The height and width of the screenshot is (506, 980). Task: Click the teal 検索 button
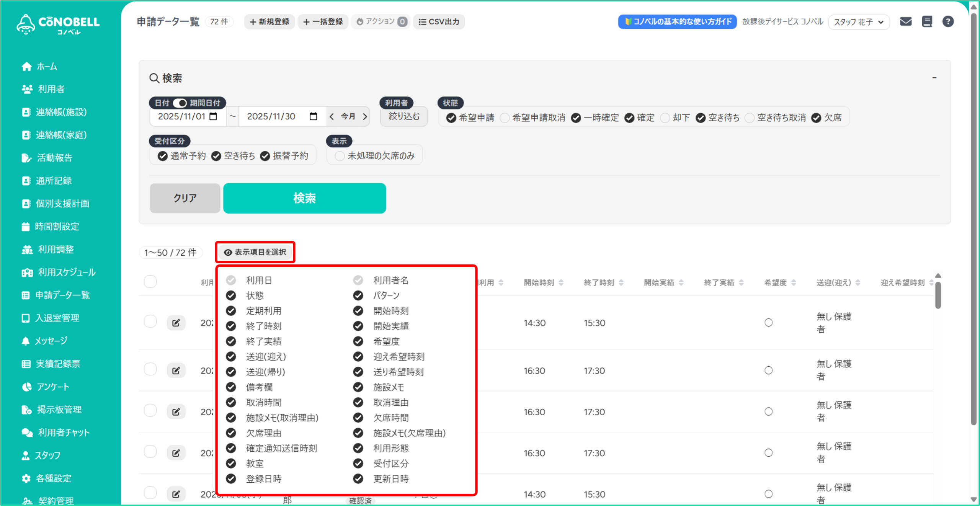pos(304,198)
